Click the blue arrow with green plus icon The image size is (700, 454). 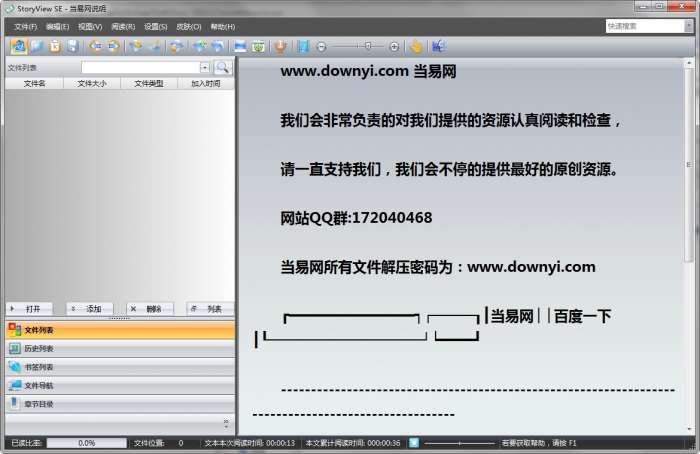(x=200, y=46)
